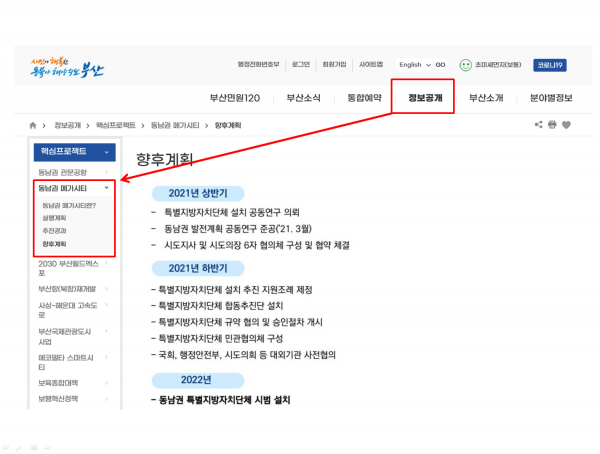This screenshot has width=600, height=454.
Task: Select 실행계획 in the sidebar submenu
Action: pos(53,217)
